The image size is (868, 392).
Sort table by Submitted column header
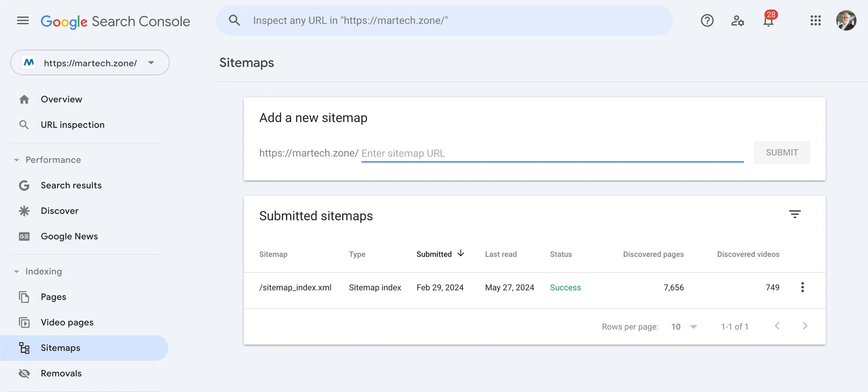click(434, 254)
